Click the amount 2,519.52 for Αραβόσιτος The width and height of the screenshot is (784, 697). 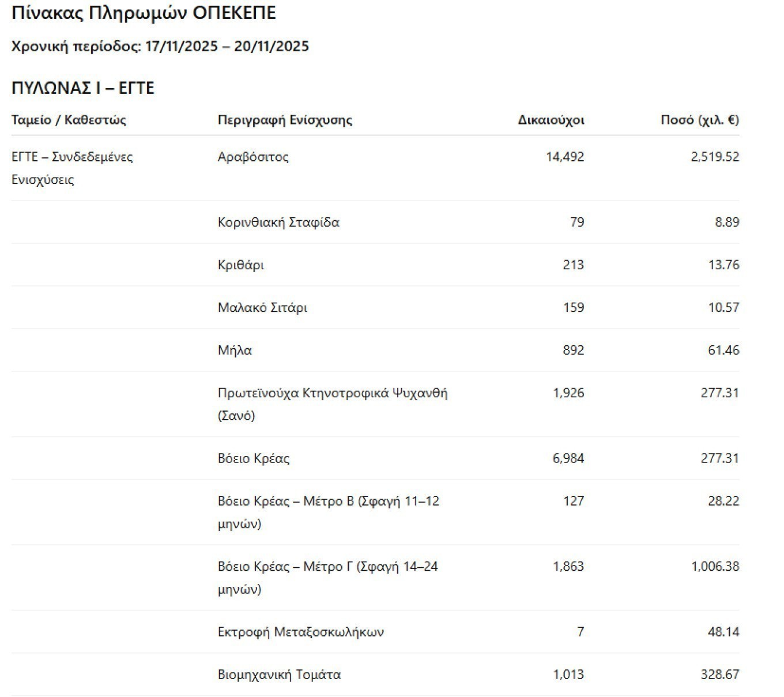pyautogui.click(x=715, y=157)
